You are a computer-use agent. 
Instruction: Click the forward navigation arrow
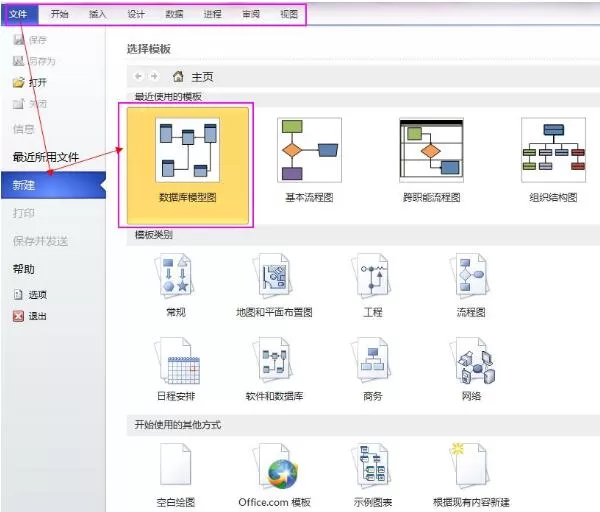click(154, 77)
